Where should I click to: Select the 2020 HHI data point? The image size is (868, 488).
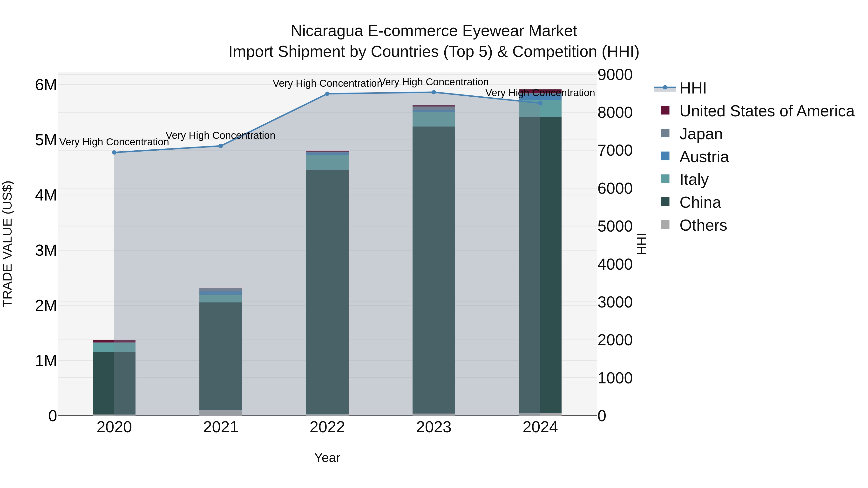[114, 153]
